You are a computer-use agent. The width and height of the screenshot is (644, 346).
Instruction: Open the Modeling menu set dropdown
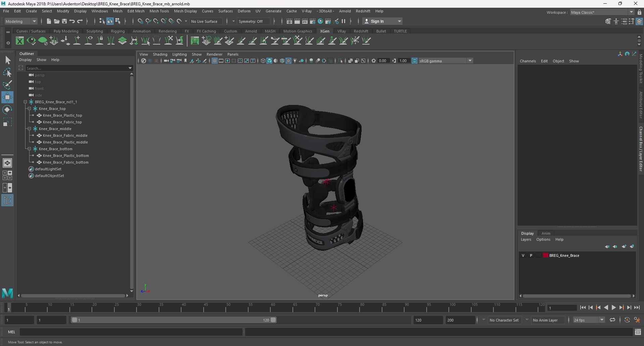[21, 21]
